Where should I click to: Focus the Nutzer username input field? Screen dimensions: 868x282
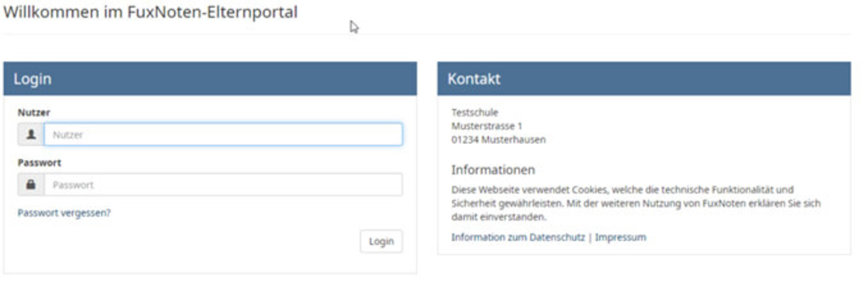coord(223,135)
